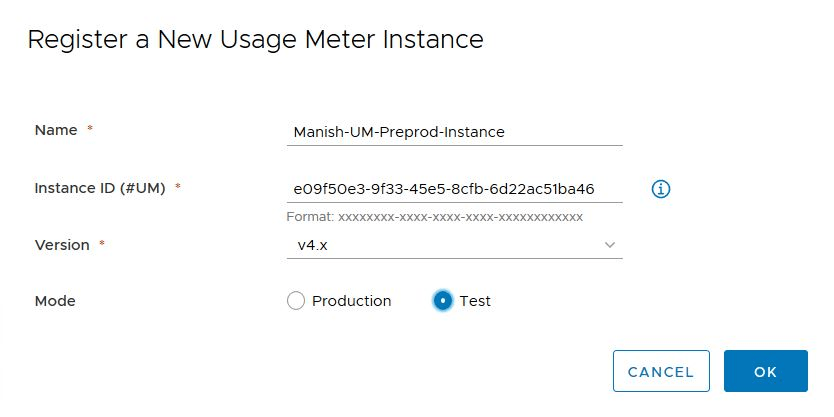834x417 pixels.
Task: Click the Production label text
Action: (351, 301)
